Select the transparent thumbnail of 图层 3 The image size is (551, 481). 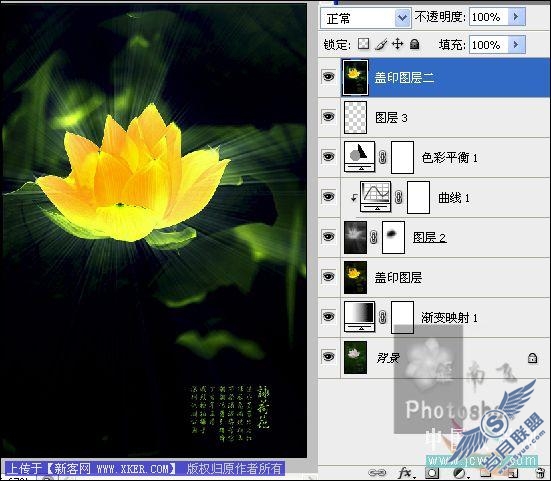(355, 117)
